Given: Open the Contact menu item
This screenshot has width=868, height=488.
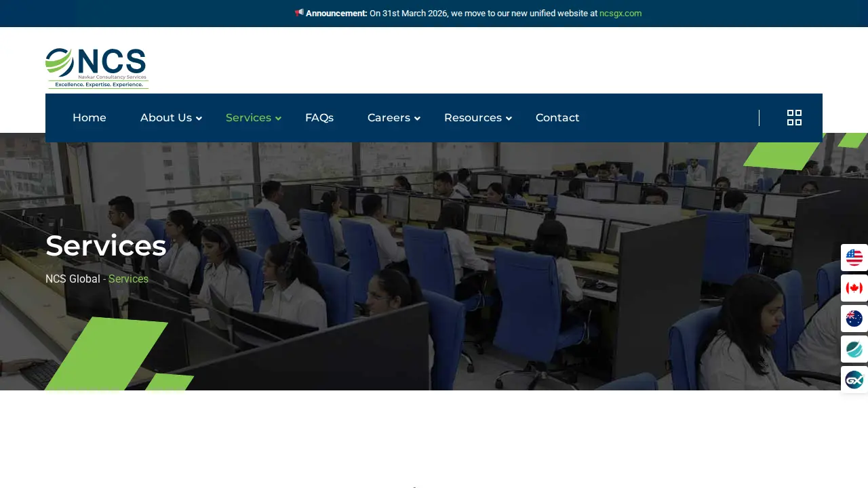Looking at the screenshot, I should click(557, 118).
